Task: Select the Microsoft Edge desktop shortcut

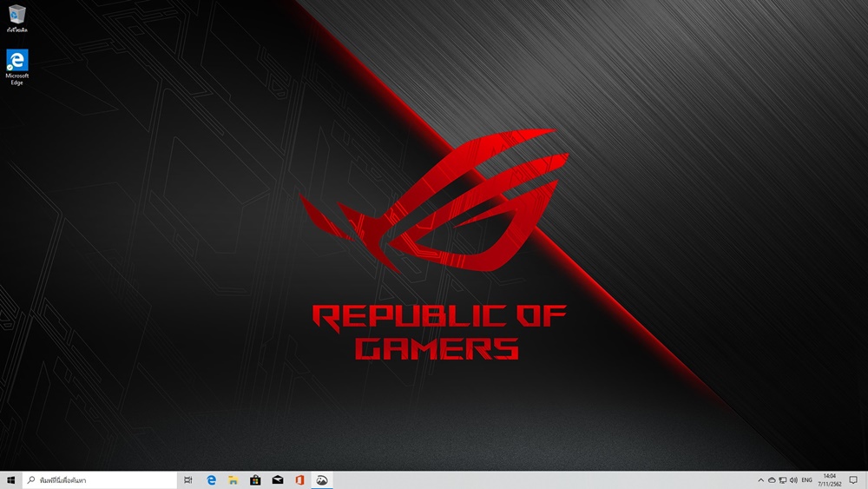Action: tap(17, 67)
